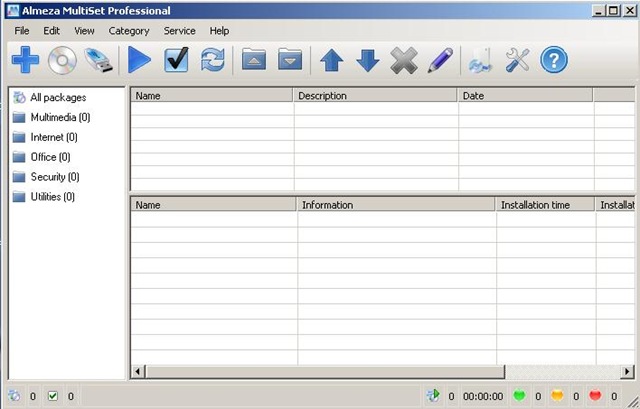The height and width of the screenshot is (409, 640).
Task: Open the File menu
Action: pos(22,31)
